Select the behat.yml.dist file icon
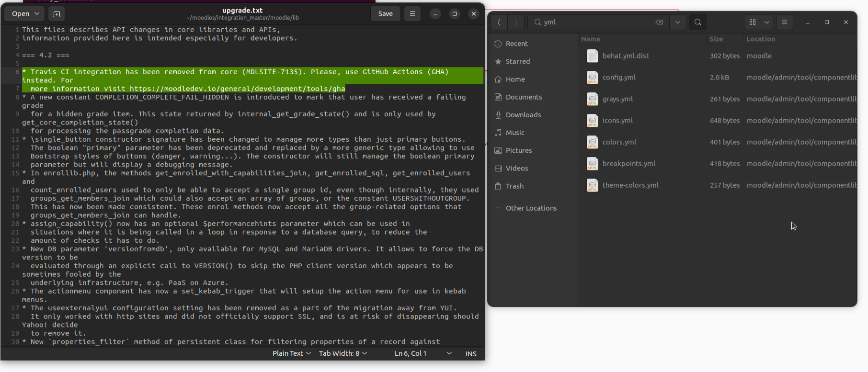This screenshot has width=868, height=372. (x=593, y=56)
